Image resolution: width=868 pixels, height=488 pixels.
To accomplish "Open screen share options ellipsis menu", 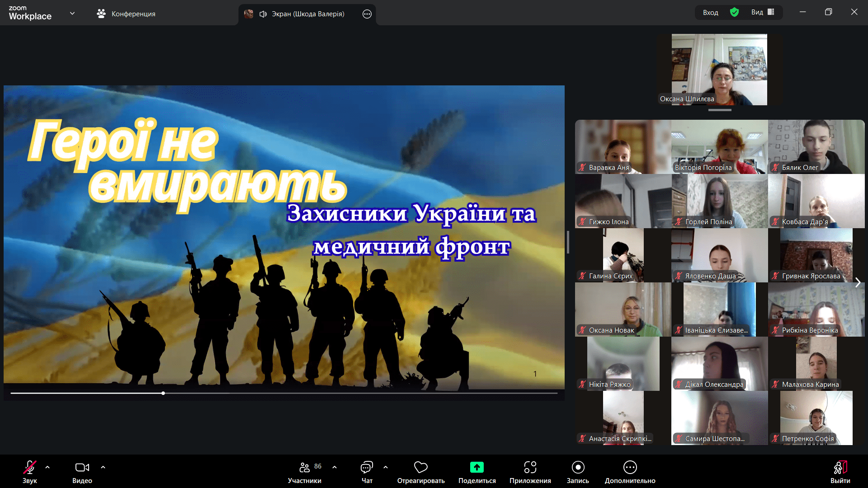I will click(x=367, y=14).
